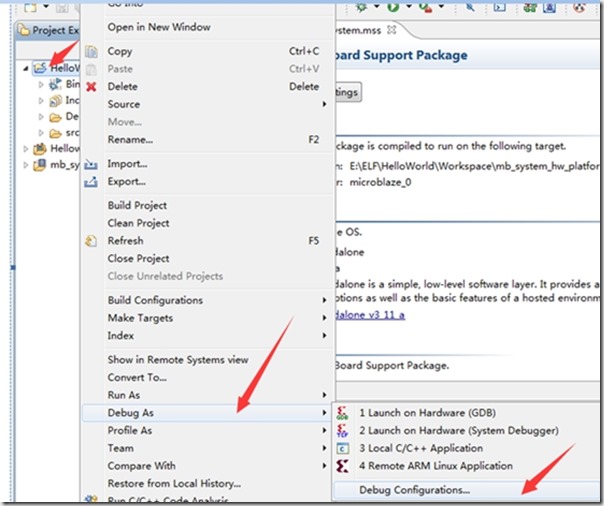Screen dimensions: 604x506
Task: Click the Import icon in context menu
Action: coord(91,164)
